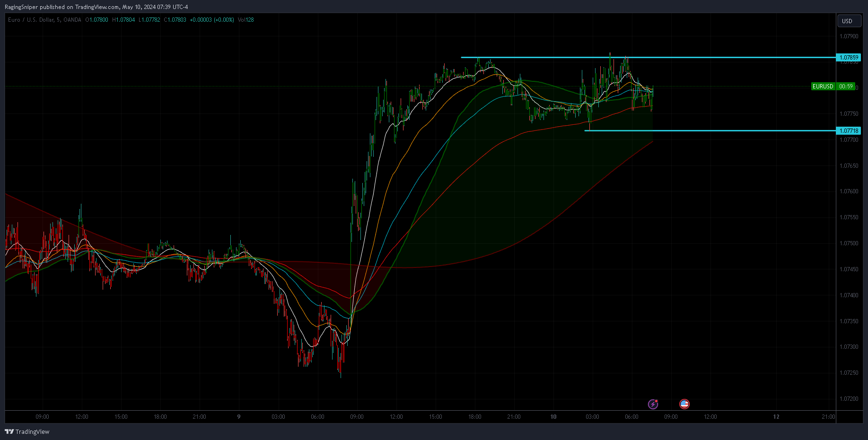Click the 00:59 countdown timer label
This screenshot has width=868, height=440.
click(846, 86)
